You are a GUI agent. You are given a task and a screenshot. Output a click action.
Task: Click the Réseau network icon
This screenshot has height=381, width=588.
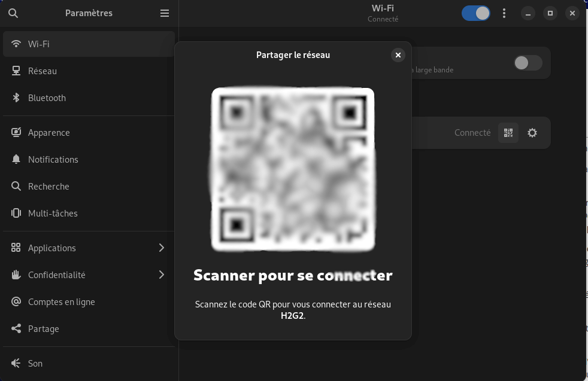tap(16, 71)
